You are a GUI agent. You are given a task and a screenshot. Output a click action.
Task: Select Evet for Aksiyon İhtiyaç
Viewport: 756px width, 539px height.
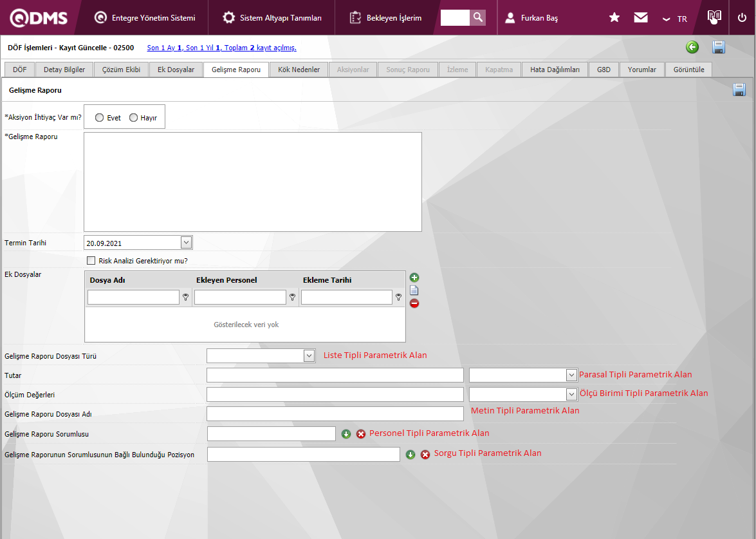99,118
